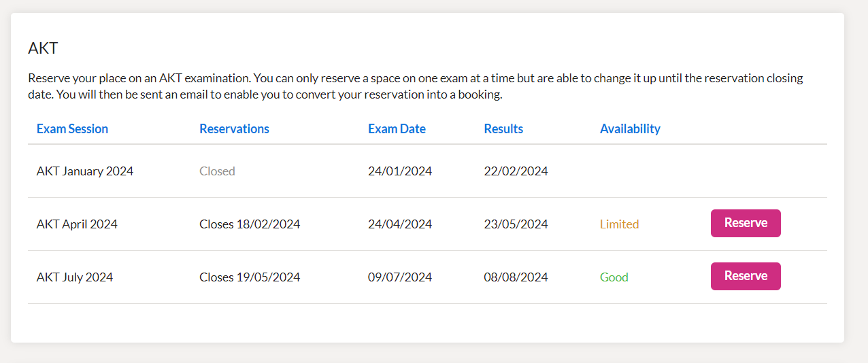Screen dimensions: 868x363
Task: Select the Results column header
Action: [503, 129]
